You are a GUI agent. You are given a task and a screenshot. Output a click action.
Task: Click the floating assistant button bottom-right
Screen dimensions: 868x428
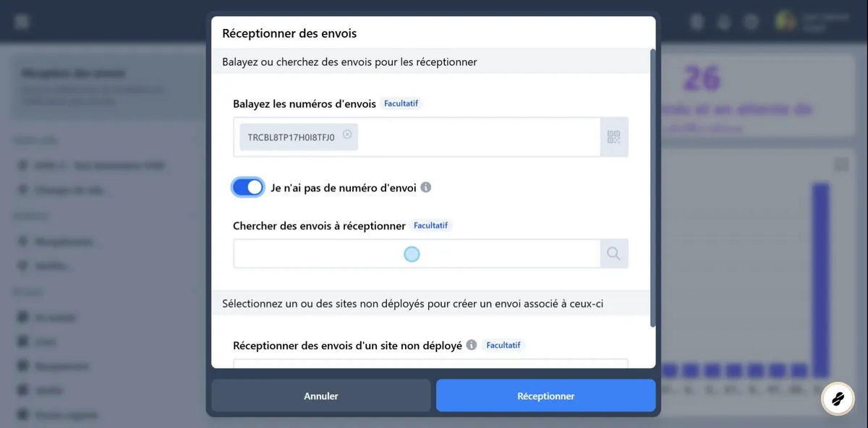(x=838, y=398)
